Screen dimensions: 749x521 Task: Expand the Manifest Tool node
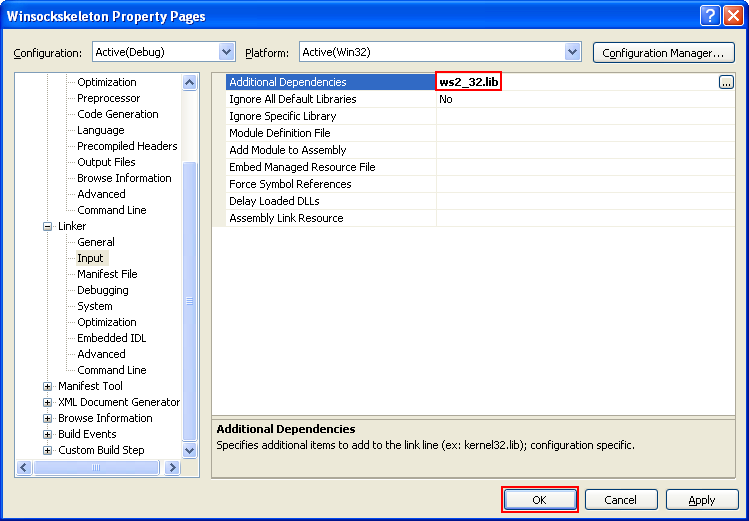pyautogui.click(x=47, y=386)
